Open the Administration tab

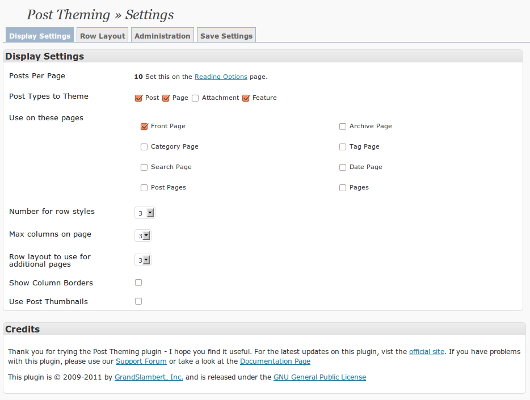(162, 36)
